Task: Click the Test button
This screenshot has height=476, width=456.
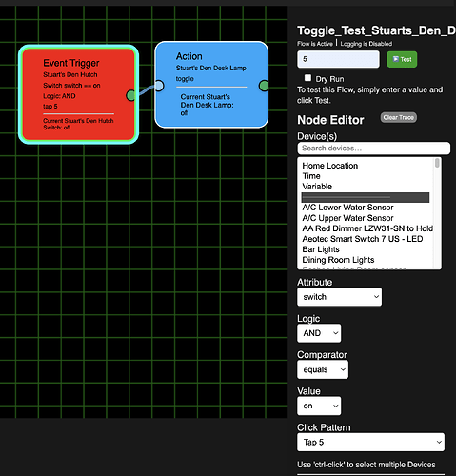Action: pyautogui.click(x=402, y=59)
